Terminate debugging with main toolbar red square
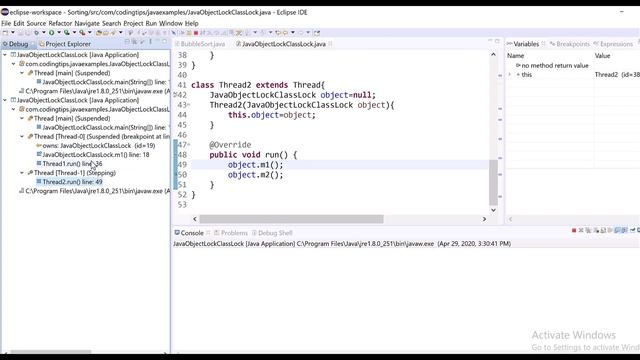Screen dimensions: 640x360 (x=196, y=33)
